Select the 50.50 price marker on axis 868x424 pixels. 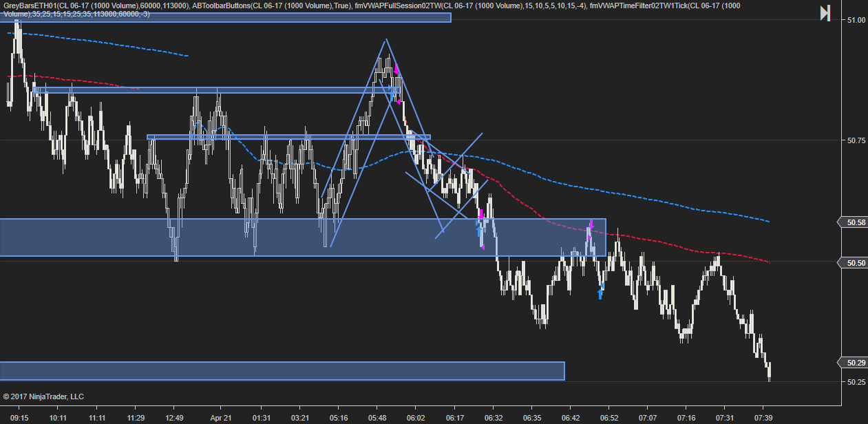(x=851, y=262)
